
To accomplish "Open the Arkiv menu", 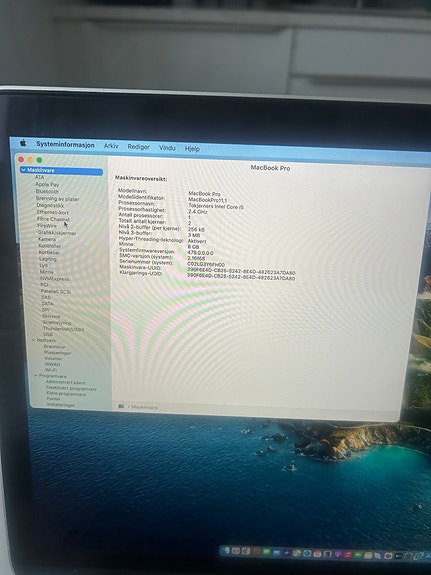I will 111,146.
